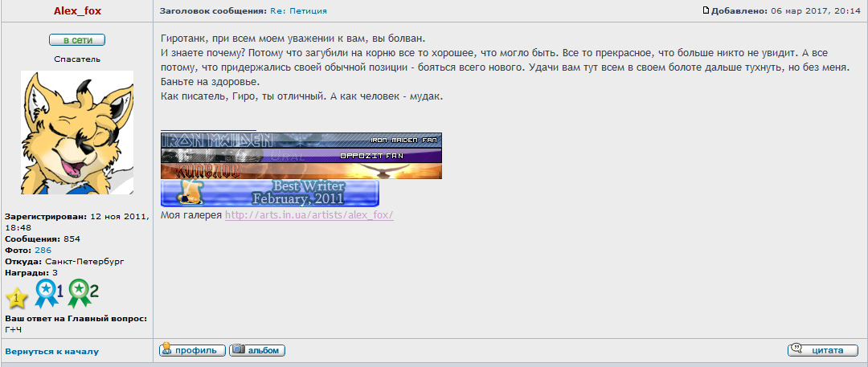The image size is (868, 367).
Task: Click the line «Баньте на здоровье.»
Action: (x=210, y=82)
